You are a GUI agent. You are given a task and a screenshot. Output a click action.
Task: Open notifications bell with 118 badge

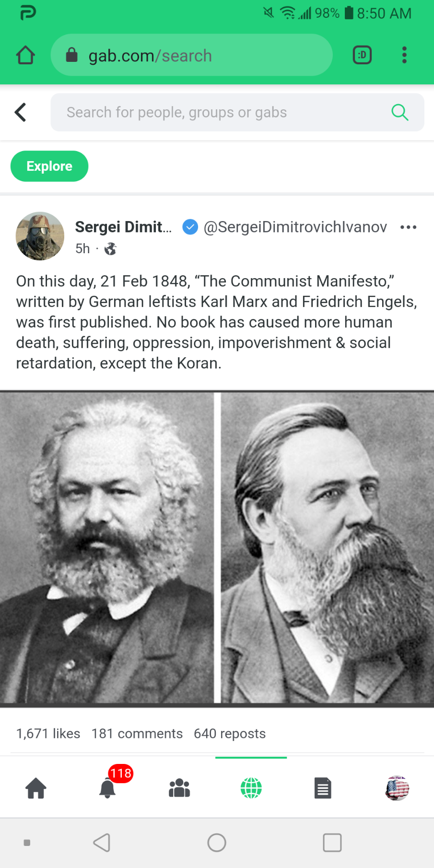[108, 788]
